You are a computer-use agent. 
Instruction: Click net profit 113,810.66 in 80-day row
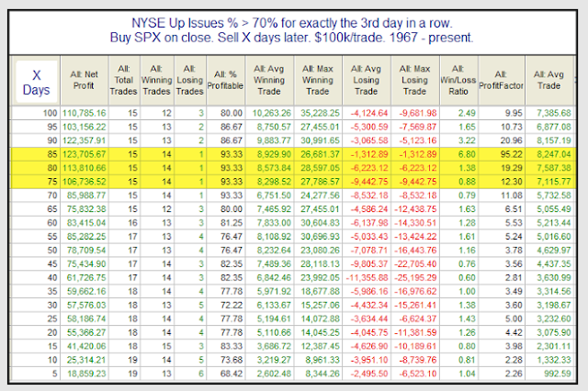pos(84,168)
